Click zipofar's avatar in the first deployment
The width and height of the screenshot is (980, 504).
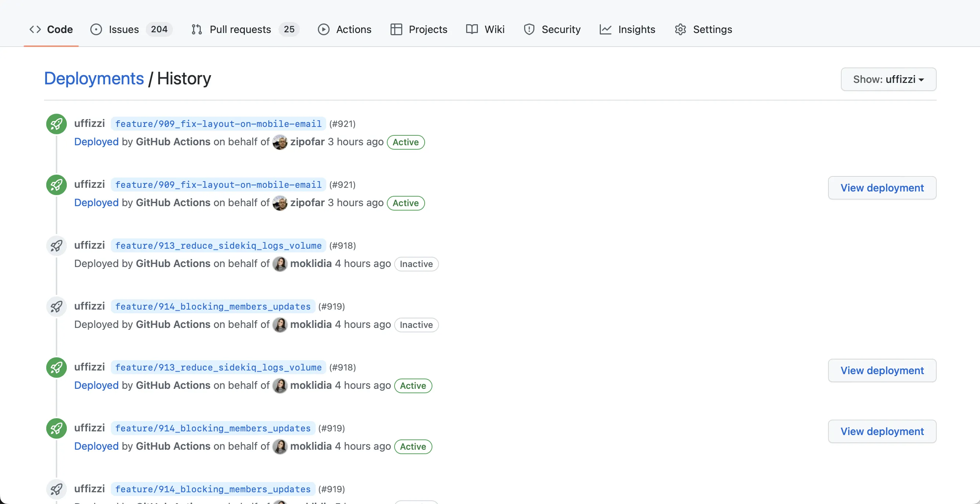[x=280, y=142]
